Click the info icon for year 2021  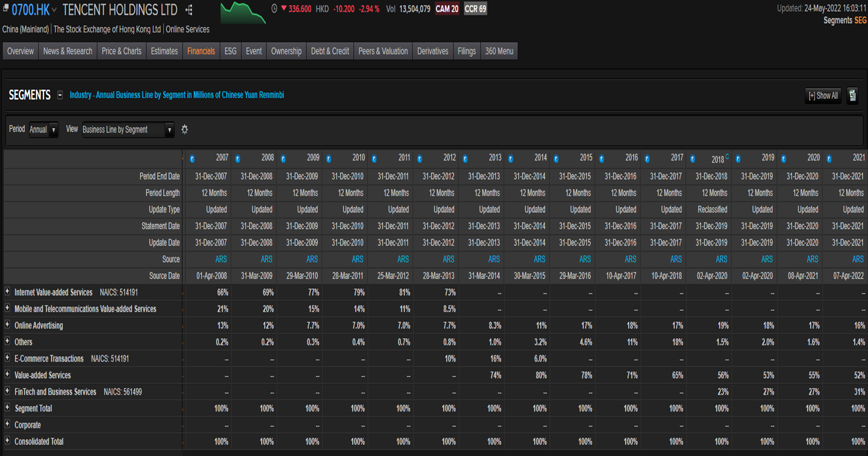829,159
